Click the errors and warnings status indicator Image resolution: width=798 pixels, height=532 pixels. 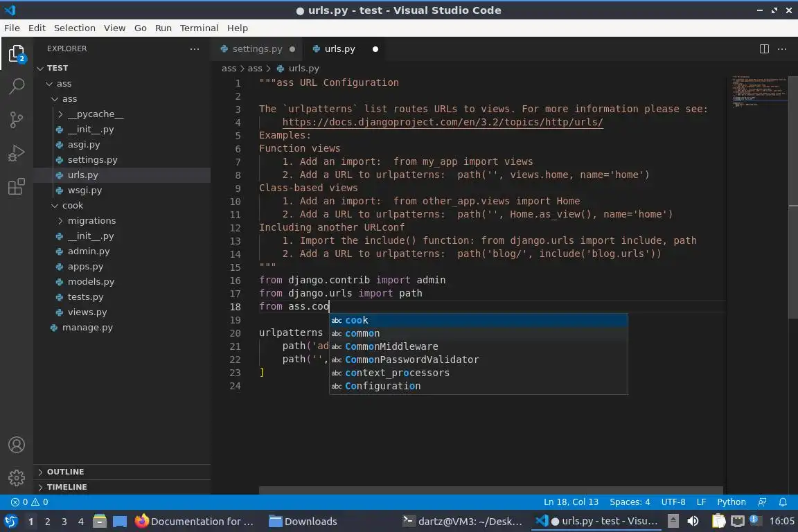[x=30, y=502]
